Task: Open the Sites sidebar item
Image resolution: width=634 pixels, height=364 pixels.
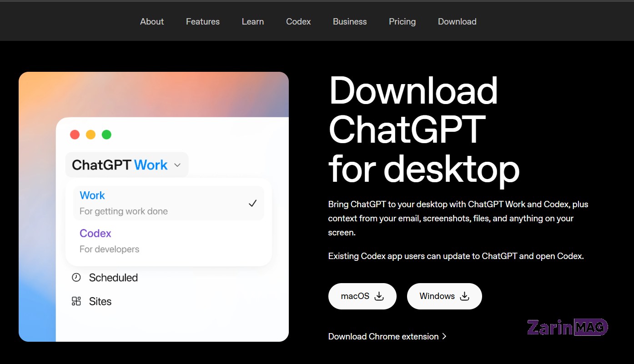Action: click(92, 301)
